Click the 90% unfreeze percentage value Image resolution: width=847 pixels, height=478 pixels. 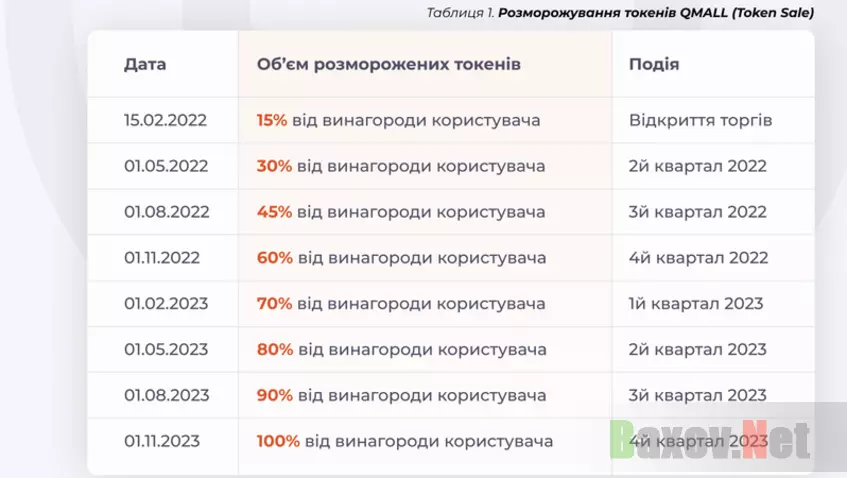(x=274, y=395)
